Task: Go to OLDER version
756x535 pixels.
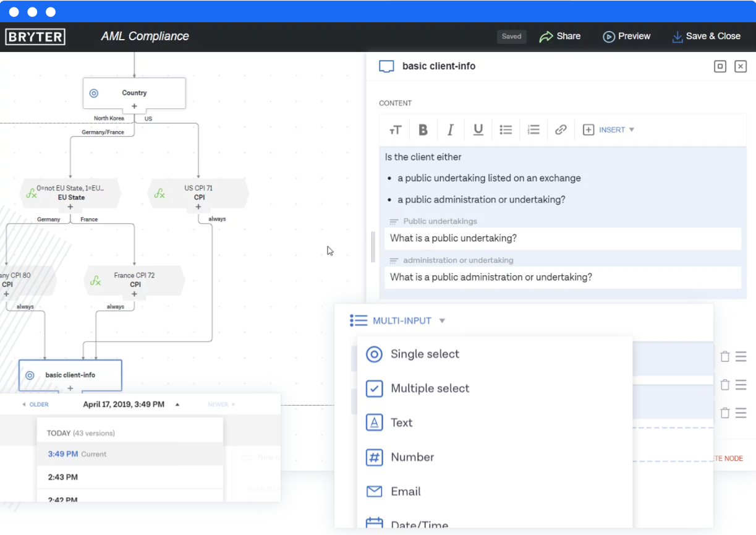Action: click(x=35, y=404)
